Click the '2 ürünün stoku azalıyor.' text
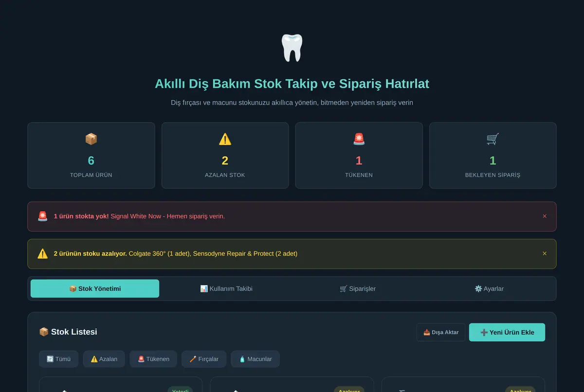 (91, 253)
